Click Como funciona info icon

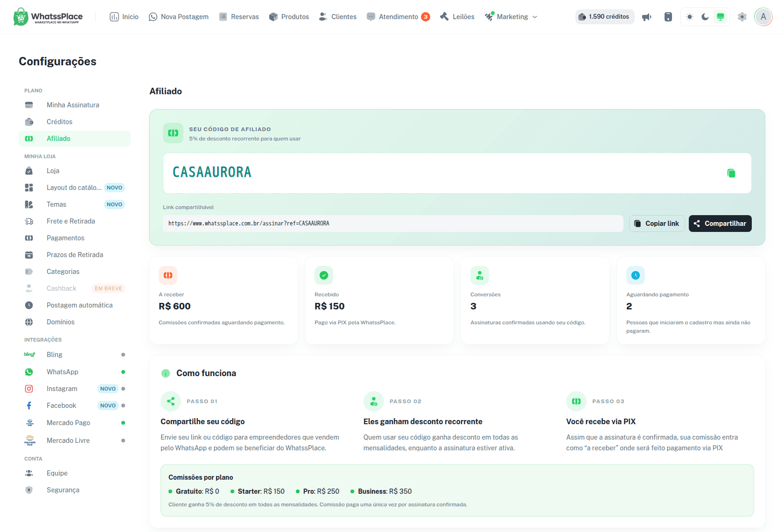166,373
